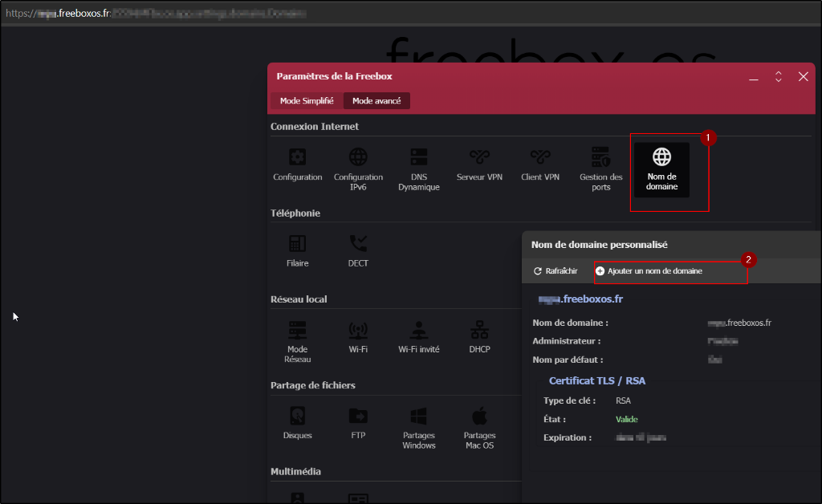Click the Nom par défaut label

tap(568, 360)
